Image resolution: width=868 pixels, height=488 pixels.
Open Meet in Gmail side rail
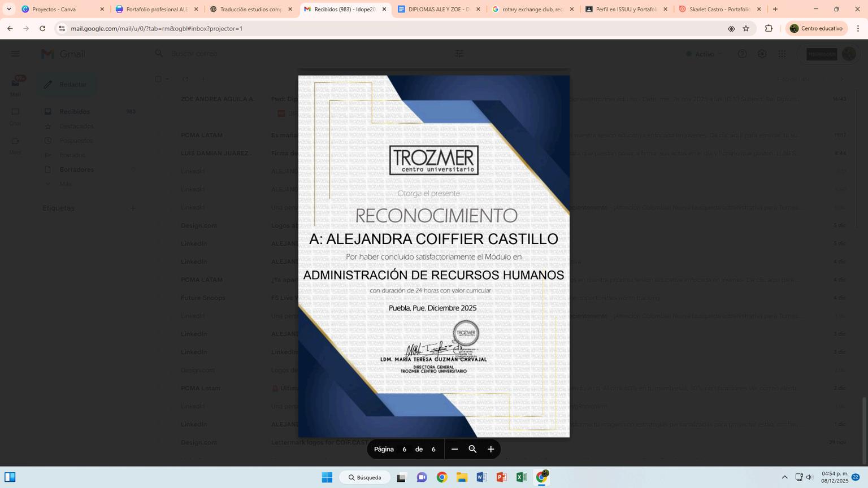coord(15,145)
